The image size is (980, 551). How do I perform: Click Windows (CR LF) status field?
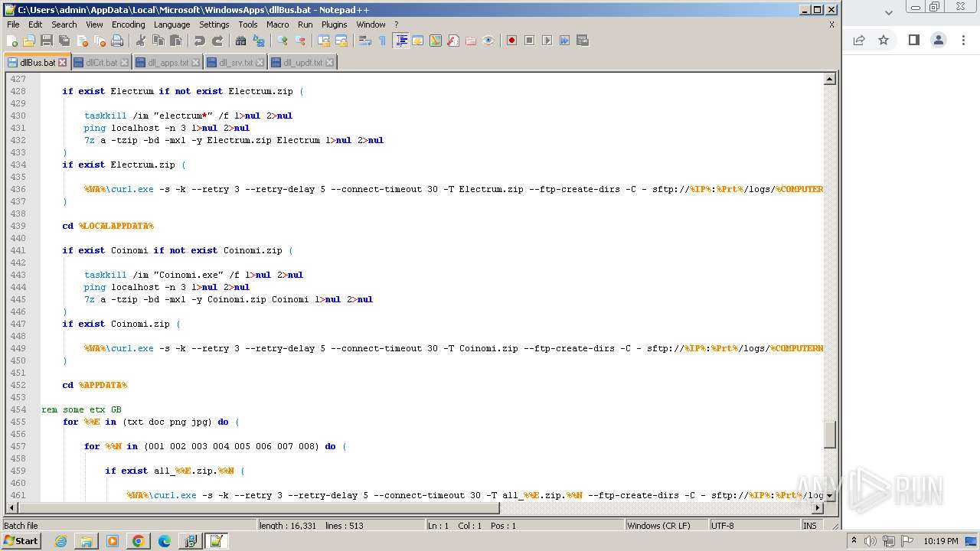[x=666, y=526]
